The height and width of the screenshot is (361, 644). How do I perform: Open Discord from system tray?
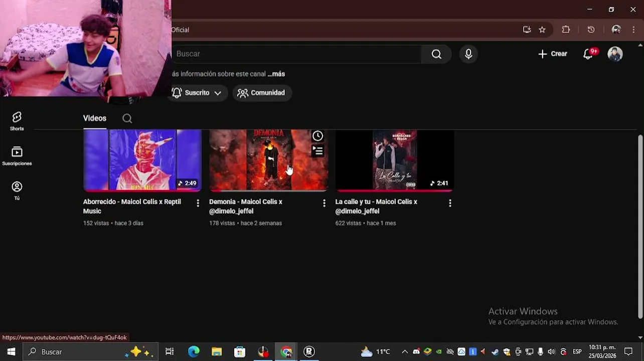[x=416, y=352]
